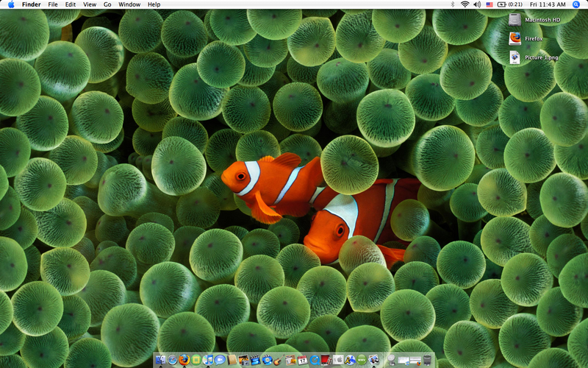Open Address Book in the Dock
Screen dimensions: 588x368
[x=232, y=360]
